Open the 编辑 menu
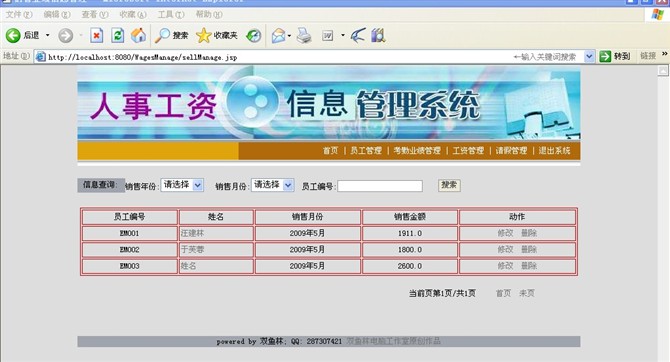670x362 pixels. point(57,15)
